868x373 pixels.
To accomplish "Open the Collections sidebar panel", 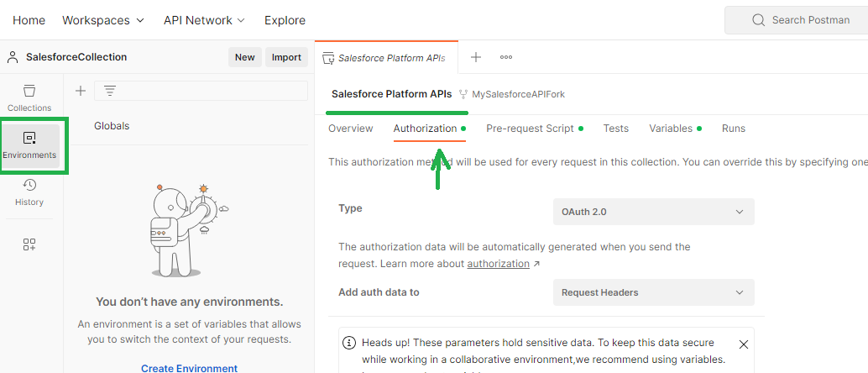I will coord(29,98).
